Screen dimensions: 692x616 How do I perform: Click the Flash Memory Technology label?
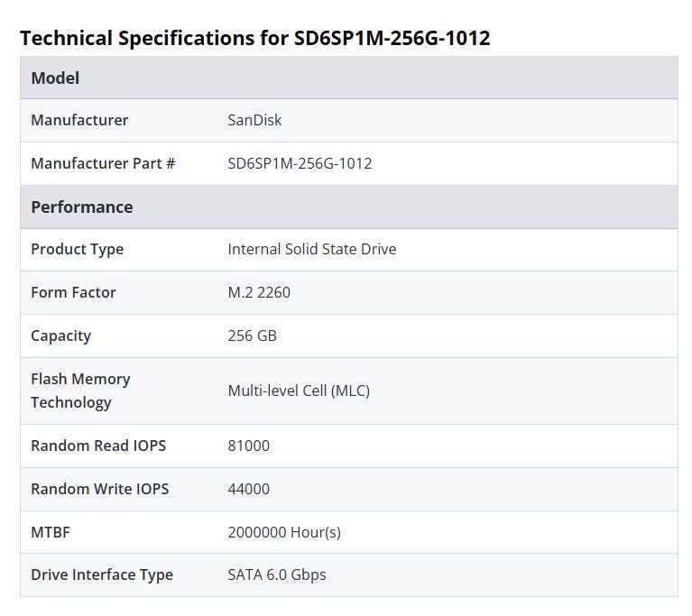pyautogui.click(x=80, y=391)
